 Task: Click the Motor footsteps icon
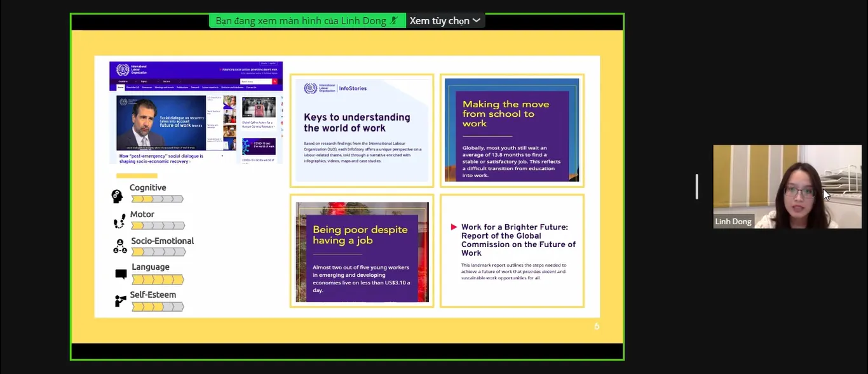119,222
